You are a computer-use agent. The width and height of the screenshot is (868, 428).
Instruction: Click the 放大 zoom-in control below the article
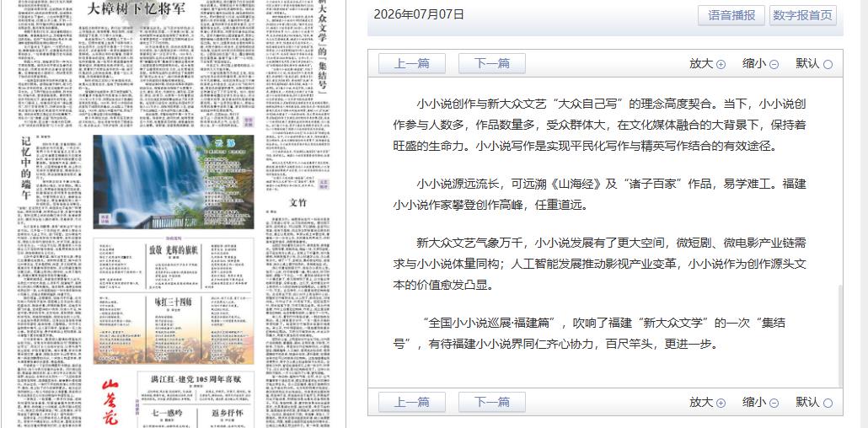[707, 403]
